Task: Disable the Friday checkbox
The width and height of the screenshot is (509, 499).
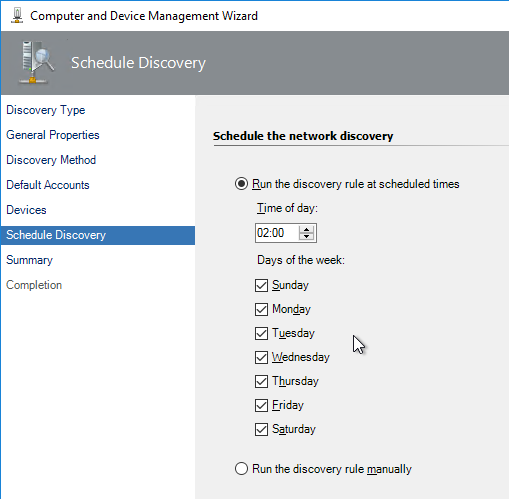Action: click(x=261, y=405)
